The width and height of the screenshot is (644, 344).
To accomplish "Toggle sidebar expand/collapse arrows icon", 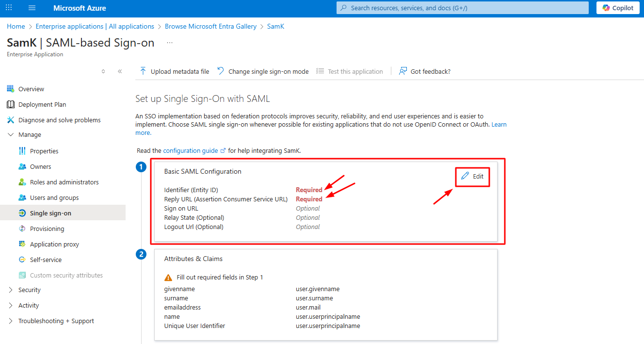I will click(103, 71).
